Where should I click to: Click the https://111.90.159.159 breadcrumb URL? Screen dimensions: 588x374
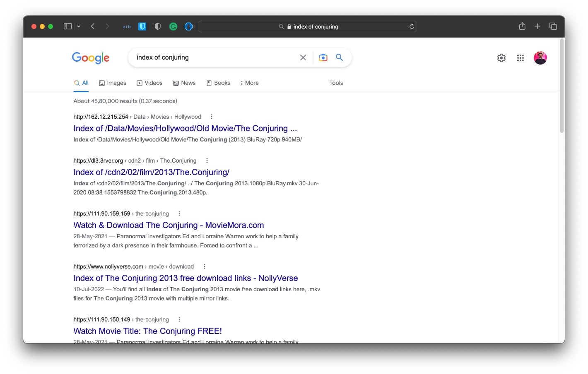102,214
